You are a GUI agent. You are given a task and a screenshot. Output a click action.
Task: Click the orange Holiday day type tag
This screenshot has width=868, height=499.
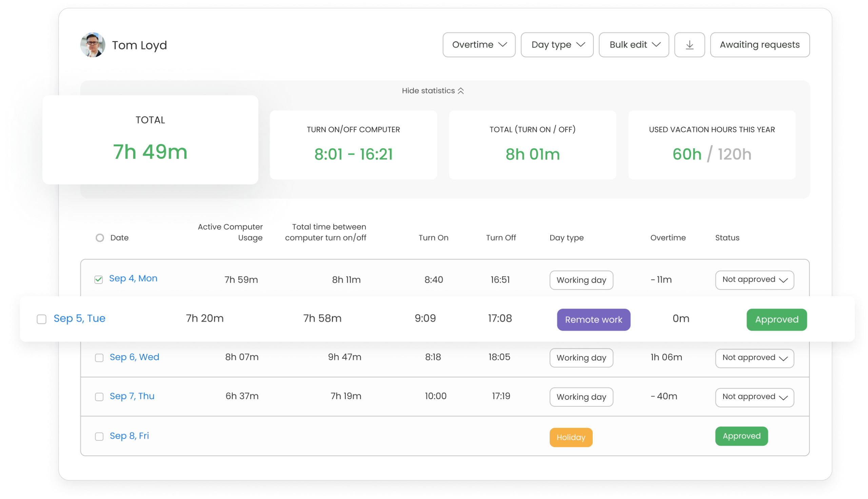click(571, 437)
